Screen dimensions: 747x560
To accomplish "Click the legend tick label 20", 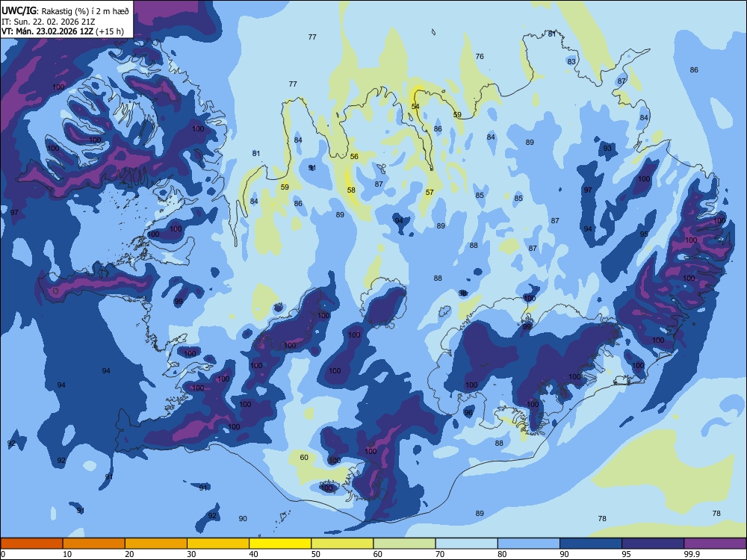I will (129, 554).
